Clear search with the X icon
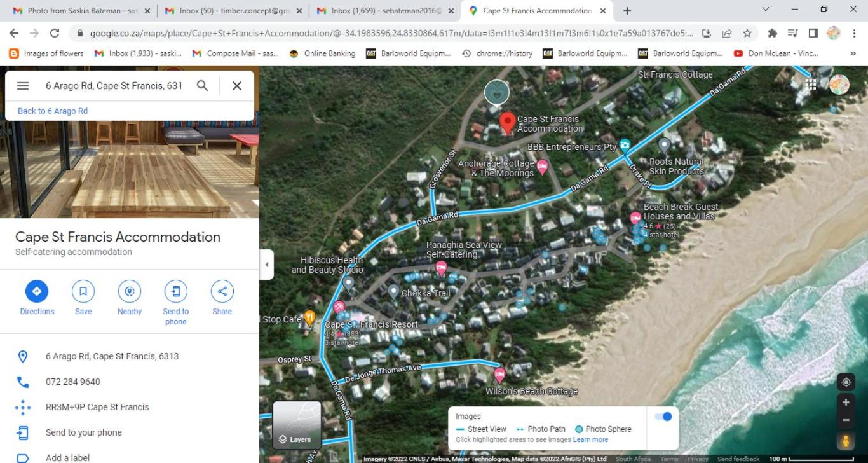Viewport: 868px width, 463px height. coord(237,86)
